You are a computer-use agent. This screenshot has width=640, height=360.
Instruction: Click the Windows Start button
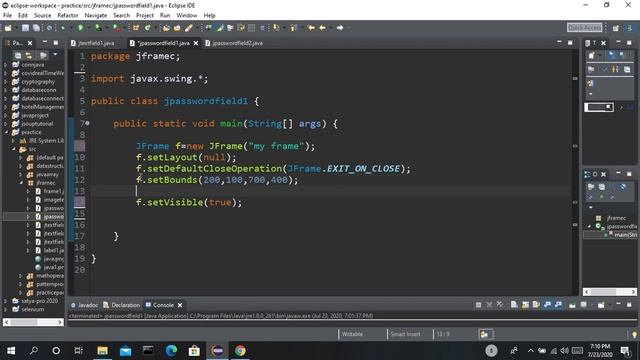11,351
